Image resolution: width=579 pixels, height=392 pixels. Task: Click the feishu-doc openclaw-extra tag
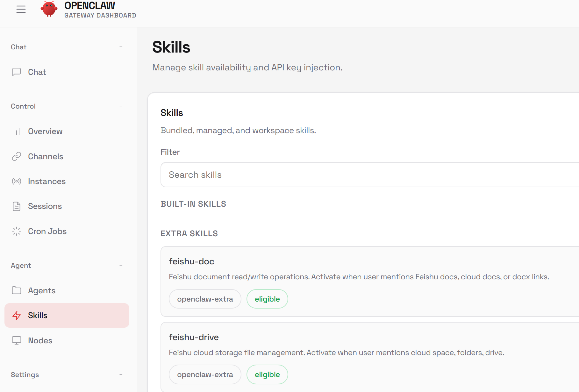tap(205, 299)
